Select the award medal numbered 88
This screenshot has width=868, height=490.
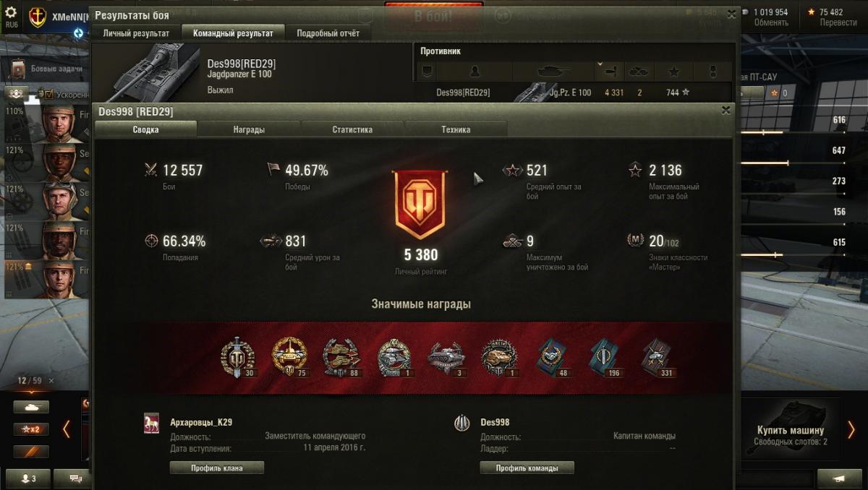[x=341, y=357]
